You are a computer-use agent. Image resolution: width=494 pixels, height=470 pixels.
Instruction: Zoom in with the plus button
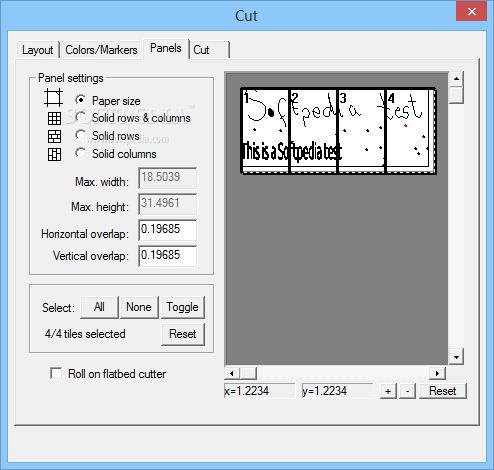(388, 391)
